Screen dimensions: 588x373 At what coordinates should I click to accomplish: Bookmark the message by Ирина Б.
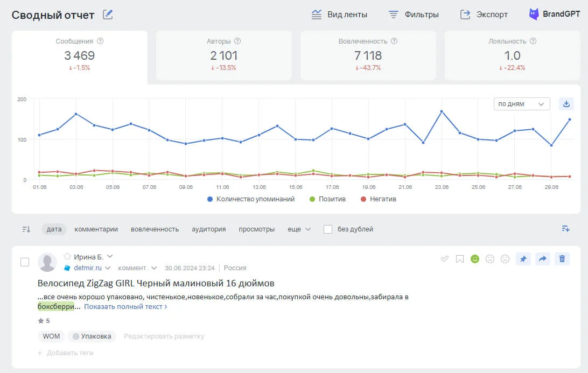459,259
